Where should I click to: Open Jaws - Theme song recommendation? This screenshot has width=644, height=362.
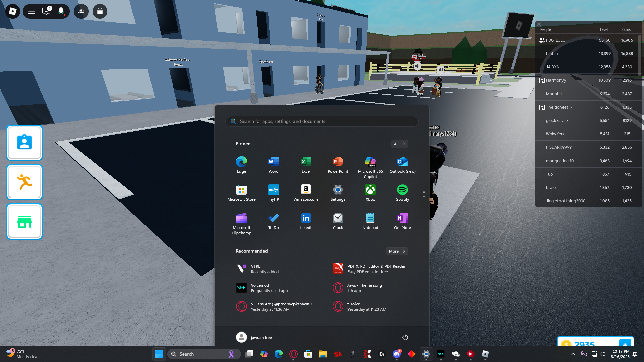pyautogui.click(x=365, y=288)
